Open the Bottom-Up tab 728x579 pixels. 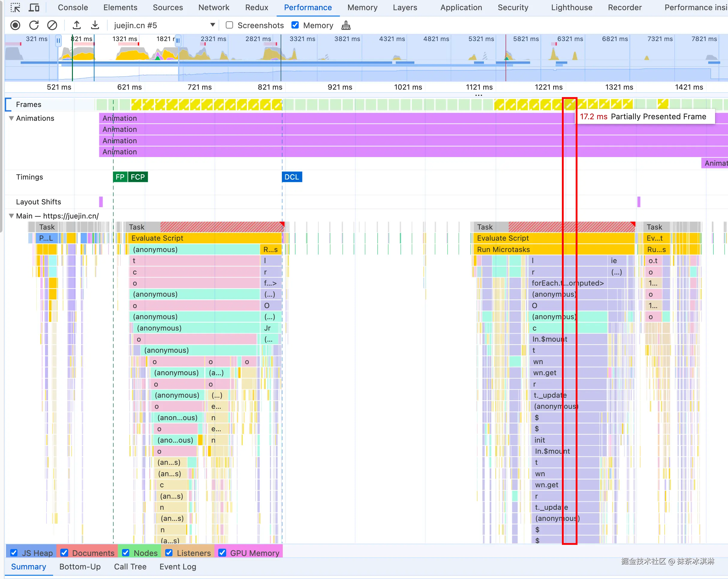[80, 567]
